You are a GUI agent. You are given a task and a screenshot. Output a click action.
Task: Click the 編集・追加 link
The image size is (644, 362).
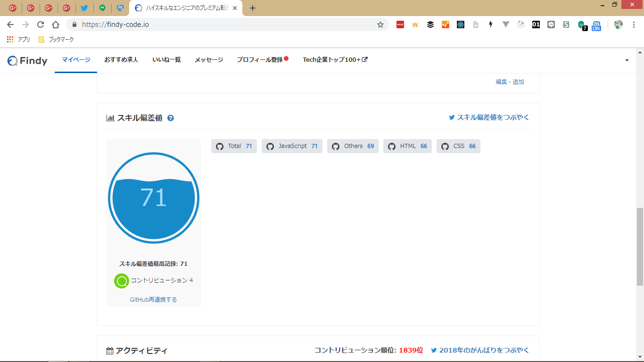tap(510, 82)
